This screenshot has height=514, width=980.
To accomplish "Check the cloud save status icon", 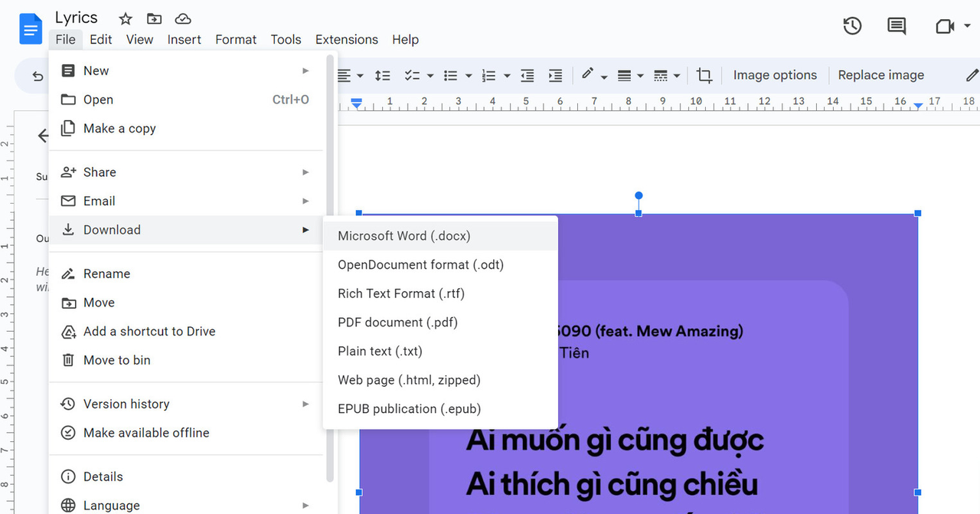I will pos(183,18).
